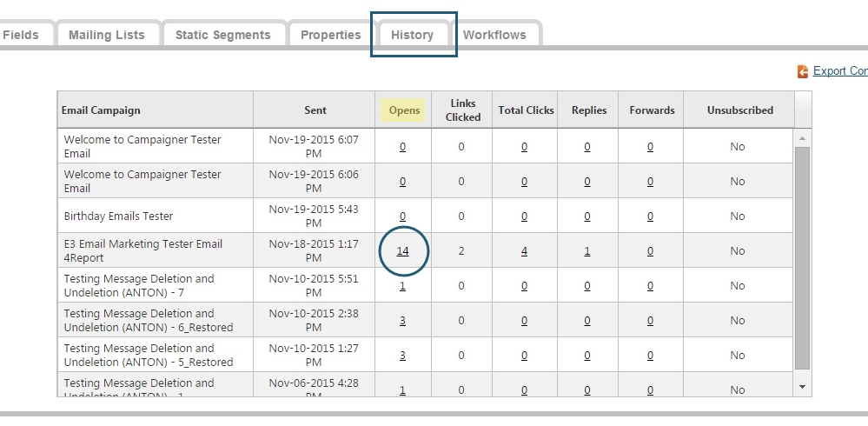Viewport: 868px width, 426px height.
Task: Open the Export link
Action: point(839,71)
